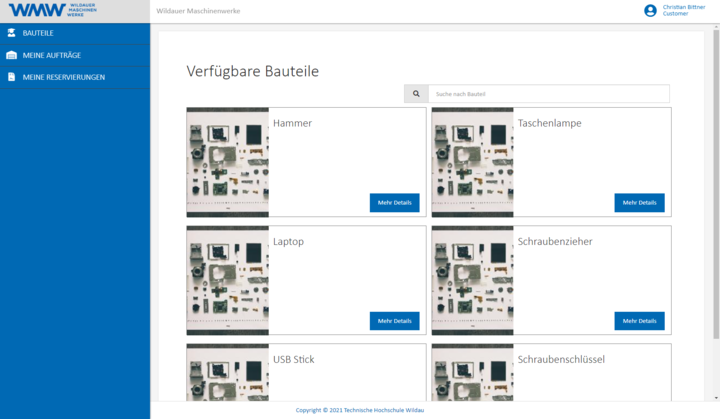This screenshot has width=720, height=419.
Task: Select the Schraubenschlüssel card image
Action: 472,373
